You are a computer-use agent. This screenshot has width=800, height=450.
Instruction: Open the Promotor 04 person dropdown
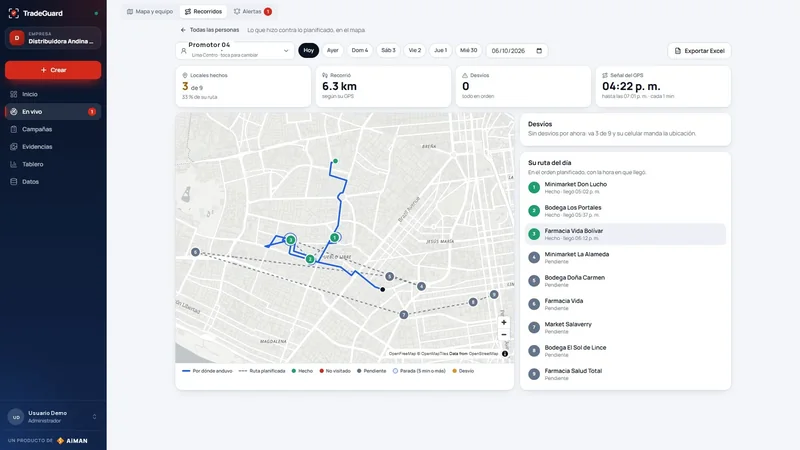pos(235,51)
